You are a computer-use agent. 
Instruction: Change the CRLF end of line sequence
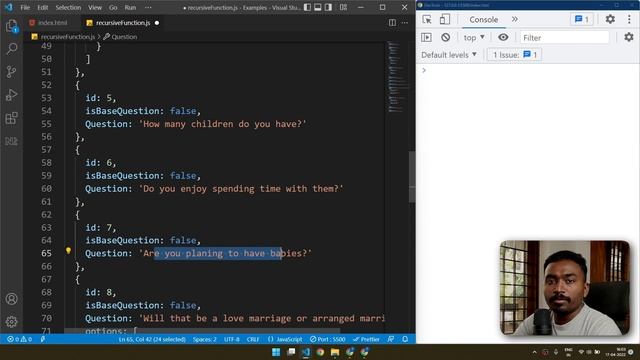click(253, 339)
